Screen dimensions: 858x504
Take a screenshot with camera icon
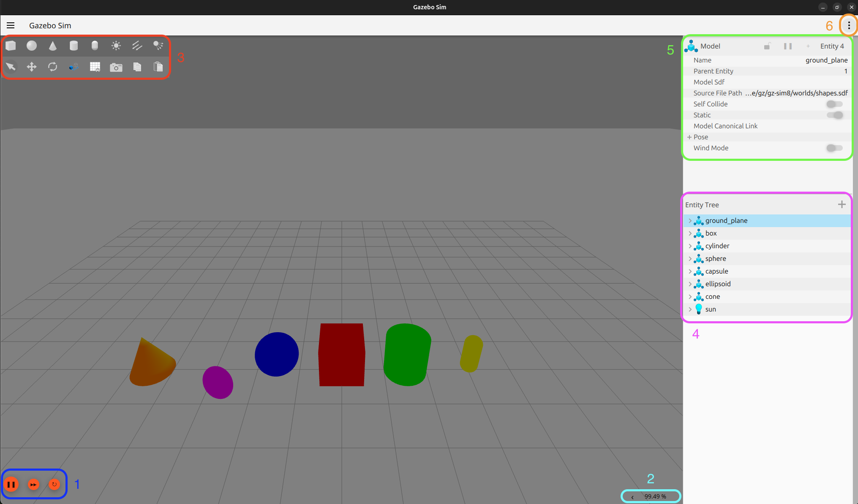[116, 67]
